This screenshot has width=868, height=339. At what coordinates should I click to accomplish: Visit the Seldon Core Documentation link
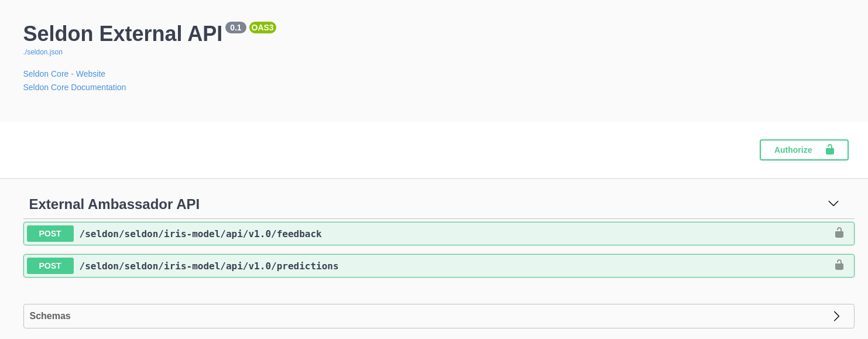[x=74, y=87]
